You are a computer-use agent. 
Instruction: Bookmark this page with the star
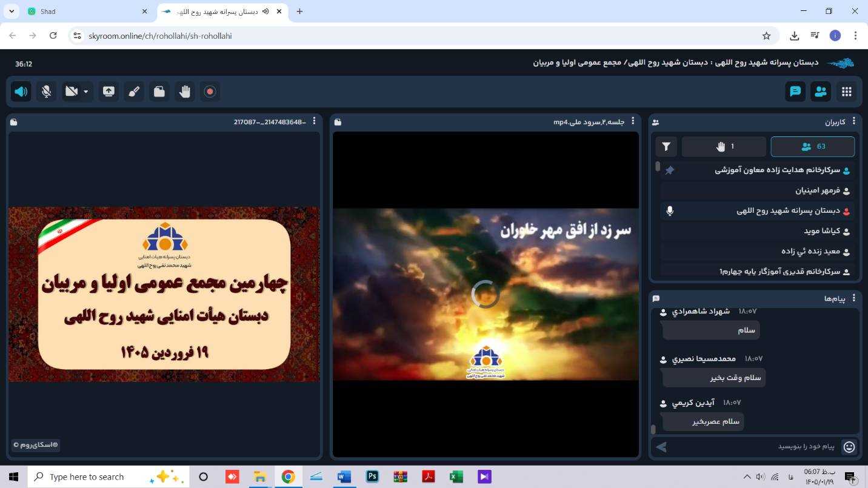click(x=766, y=36)
